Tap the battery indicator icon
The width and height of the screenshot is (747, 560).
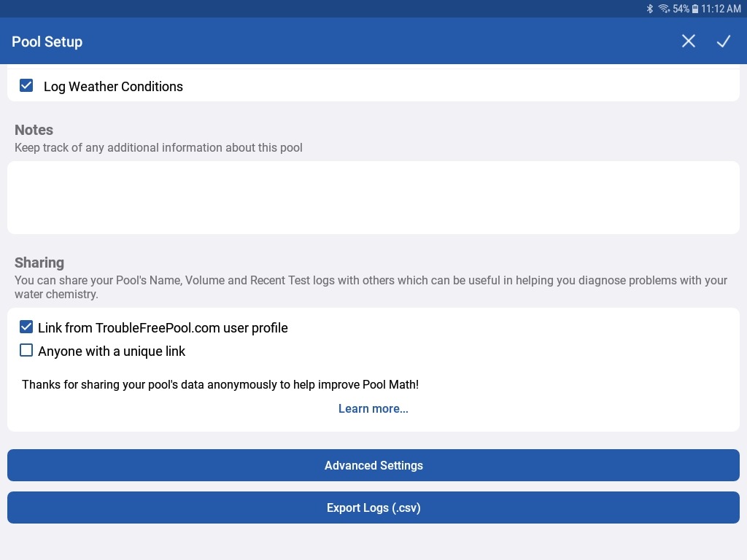pos(695,9)
